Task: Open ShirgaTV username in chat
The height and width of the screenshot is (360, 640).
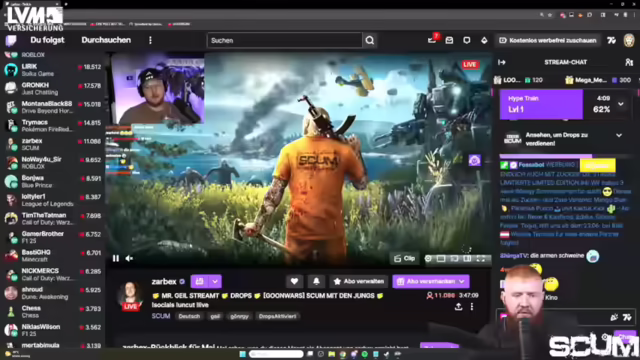Action: (x=514, y=256)
